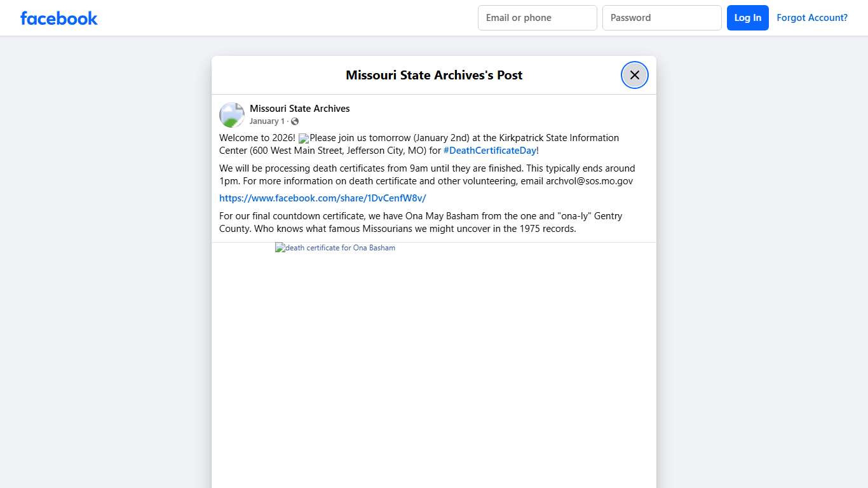Click the broken emoji image after 'Welcome to 2026!'
The width and height of the screenshot is (868, 488).
(304, 139)
